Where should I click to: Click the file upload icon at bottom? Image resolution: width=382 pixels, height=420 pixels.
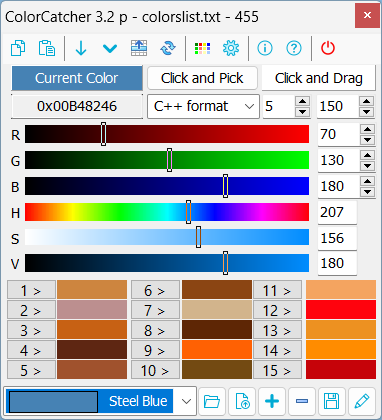pos(242,401)
